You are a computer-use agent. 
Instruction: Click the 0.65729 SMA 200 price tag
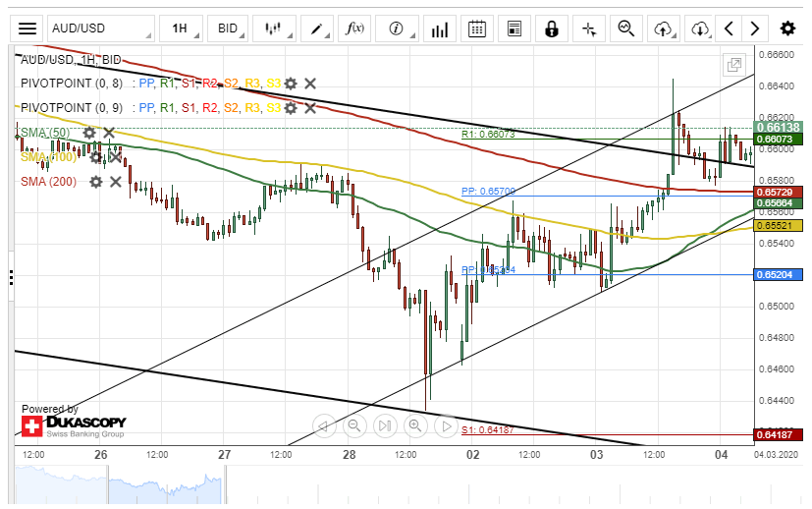click(x=779, y=193)
